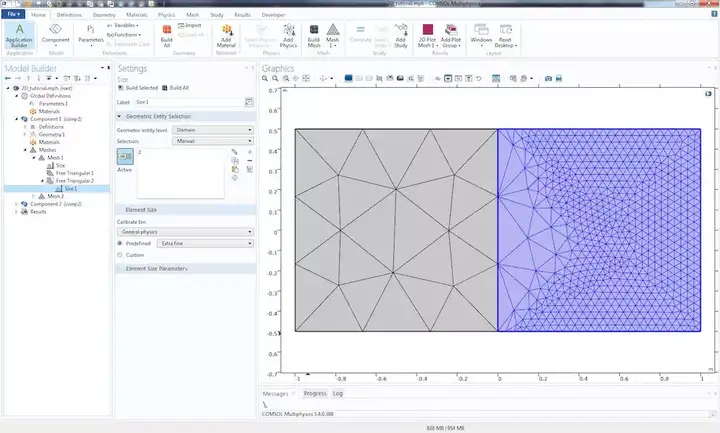This screenshot has width=720, height=433.
Task: Click the paste selection icon in Settings
Action: click(x=235, y=169)
